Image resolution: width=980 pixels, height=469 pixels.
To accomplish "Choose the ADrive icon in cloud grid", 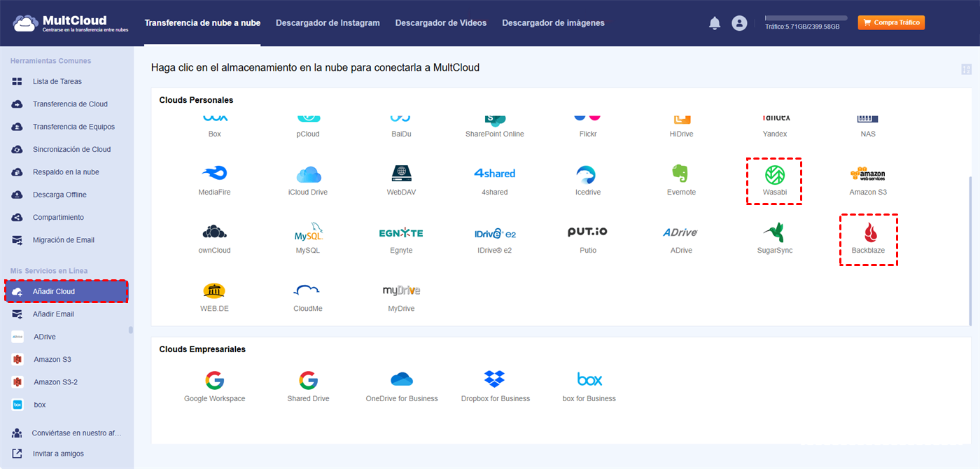I will point(680,232).
